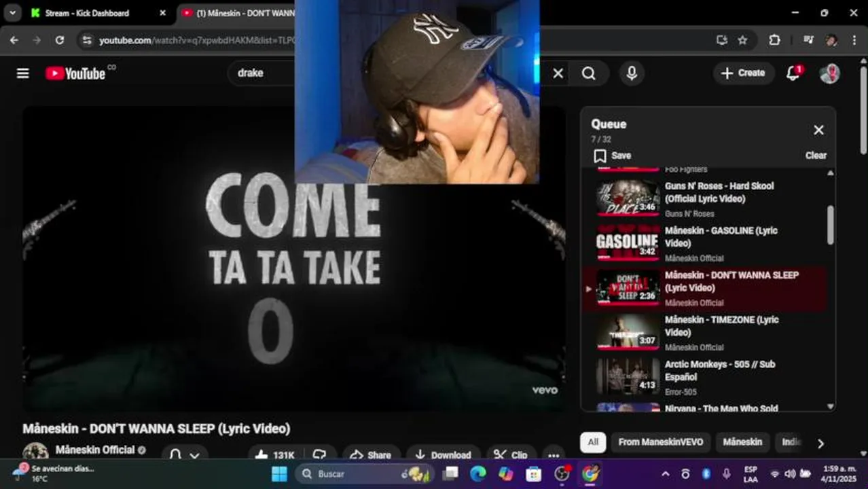Open the weather widget showing 16°C

[53, 473]
